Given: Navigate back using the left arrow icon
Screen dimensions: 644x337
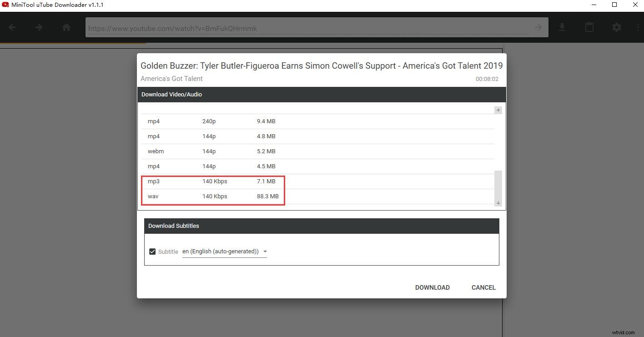Looking at the screenshot, I should click(12, 27).
